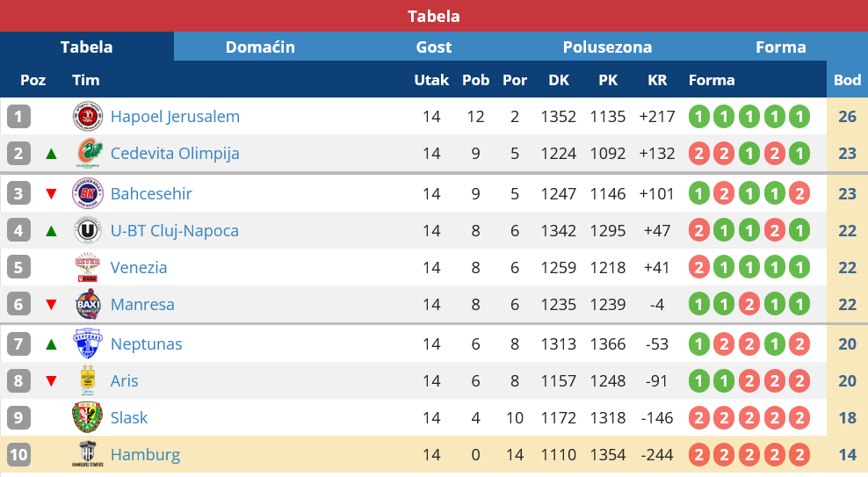The image size is (868, 477).
Task: Click the Hamburg Towers logo
Action: pos(87,454)
